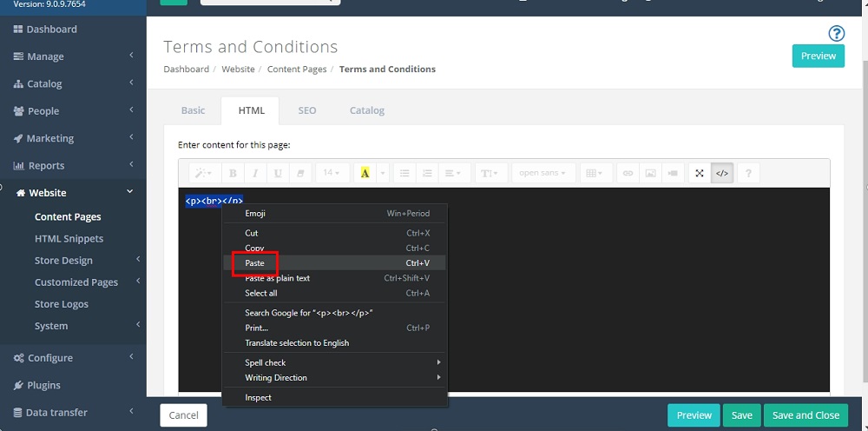Viewport: 868px width, 431px height.
Task: Click the Preview button at top right
Action: click(819, 56)
